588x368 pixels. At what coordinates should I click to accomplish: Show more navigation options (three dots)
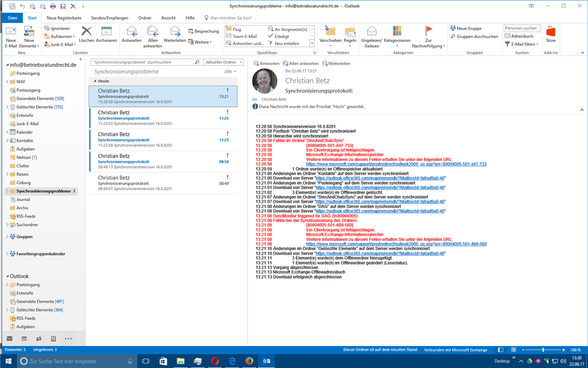tap(68, 339)
